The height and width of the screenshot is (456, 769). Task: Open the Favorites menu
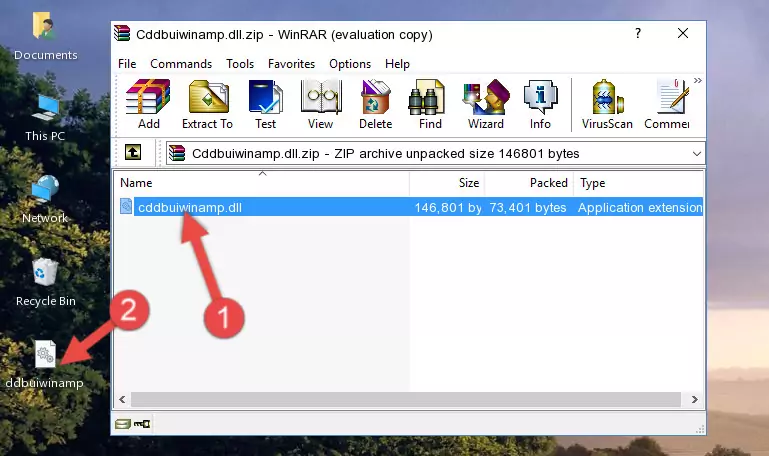tap(291, 64)
